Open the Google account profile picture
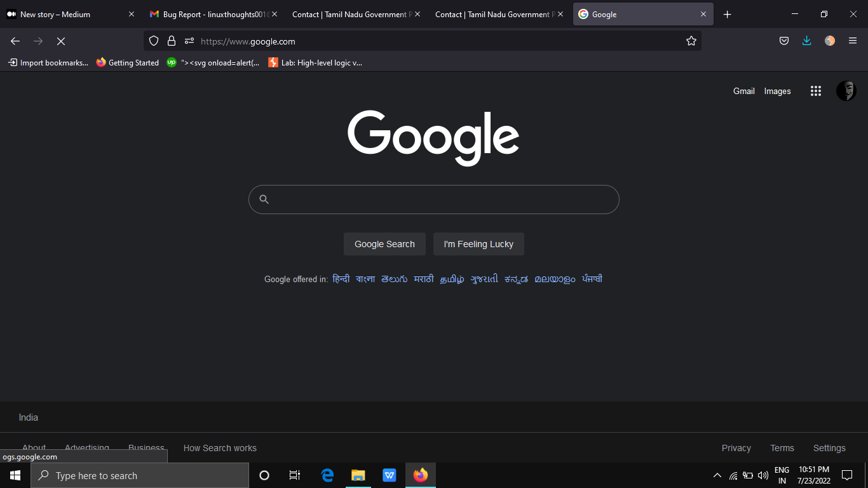Screen dimensions: 868x488 (x=846, y=91)
